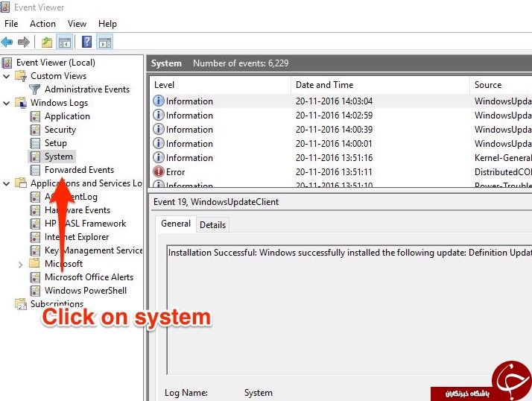532x401 pixels.
Task: Open the Action menu
Action: pyautogui.click(x=42, y=24)
